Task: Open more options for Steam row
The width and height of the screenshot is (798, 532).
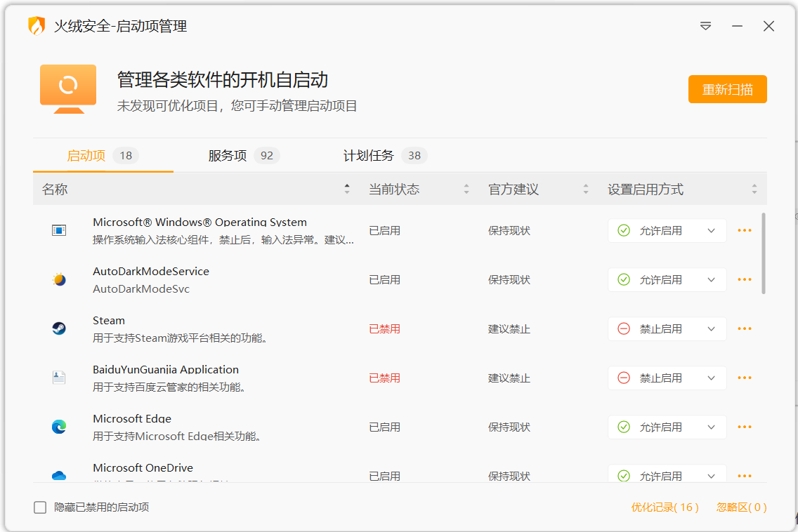Action: click(745, 328)
